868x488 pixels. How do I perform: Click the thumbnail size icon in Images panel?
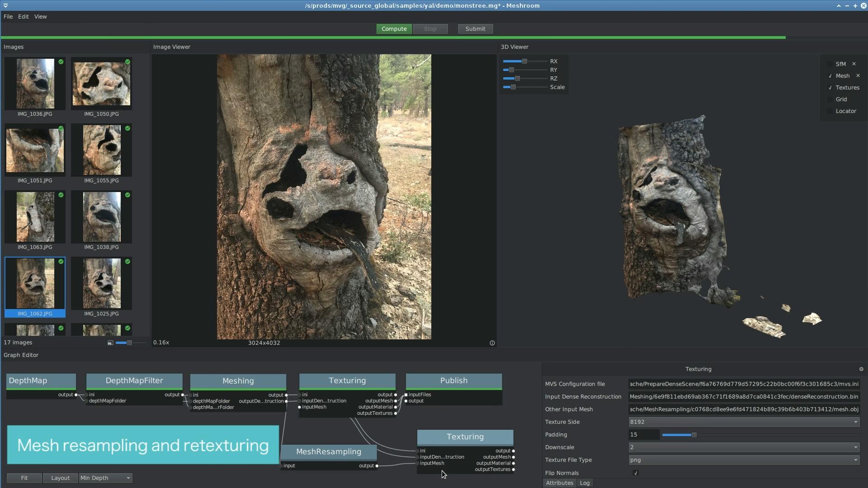pos(110,343)
